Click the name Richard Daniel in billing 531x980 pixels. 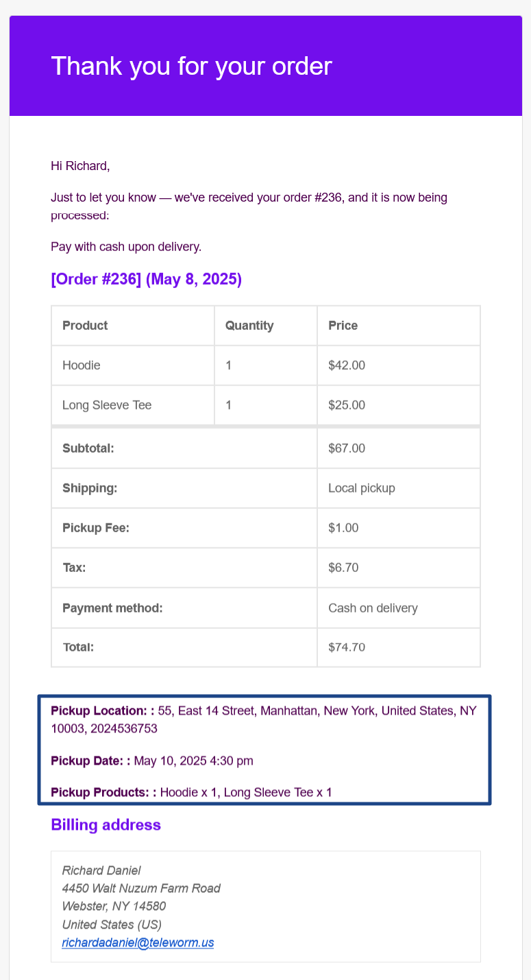click(101, 871)
